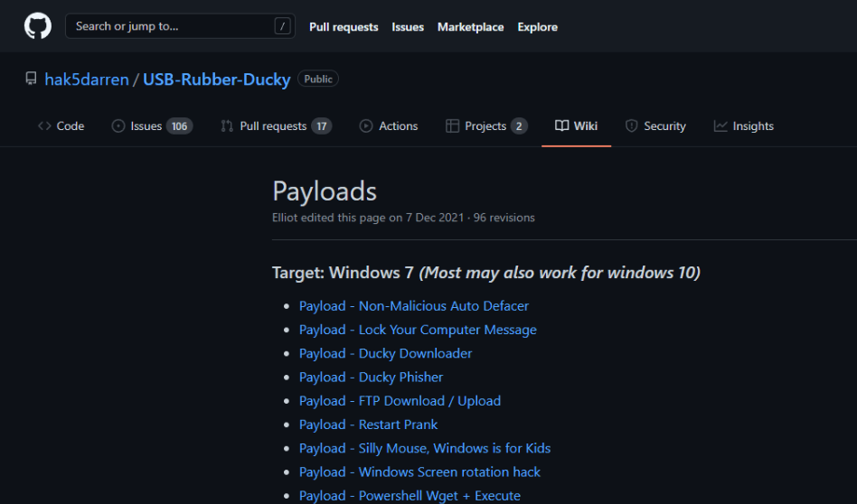
Task: Open Payload - Silly Mouse, Windows is for Kids
Action: point(425,448)
